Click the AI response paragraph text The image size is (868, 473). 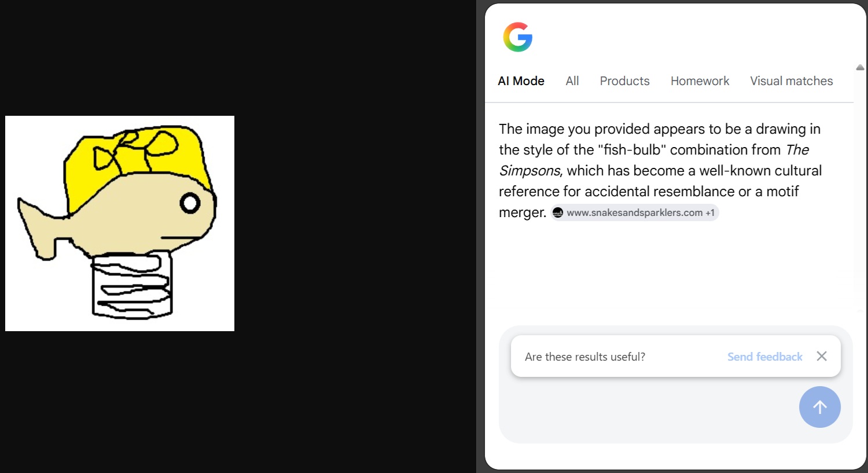tap(660, 171)
